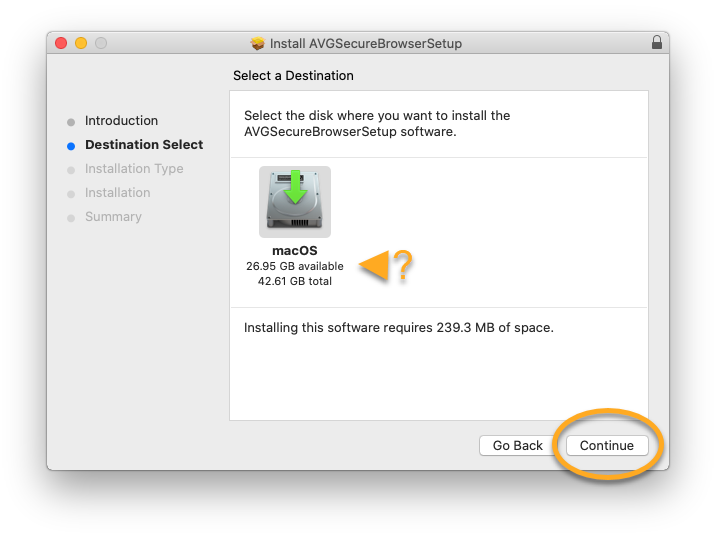Click the plain "Installation" sidebar step
This screenshot has height=551, width=719.
point(117,193)
